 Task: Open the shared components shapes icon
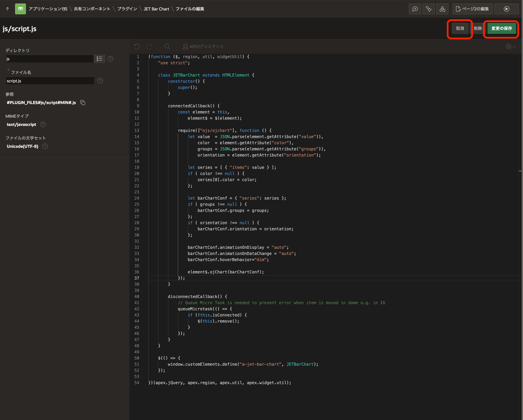tap(442, 9)
